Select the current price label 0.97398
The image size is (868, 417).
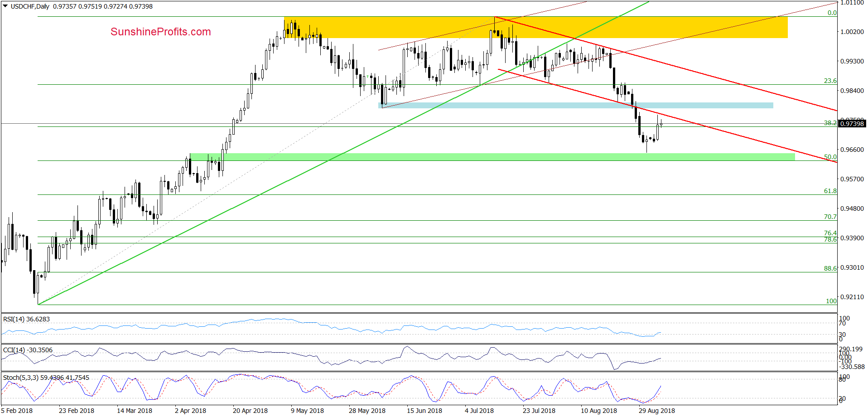852,124
